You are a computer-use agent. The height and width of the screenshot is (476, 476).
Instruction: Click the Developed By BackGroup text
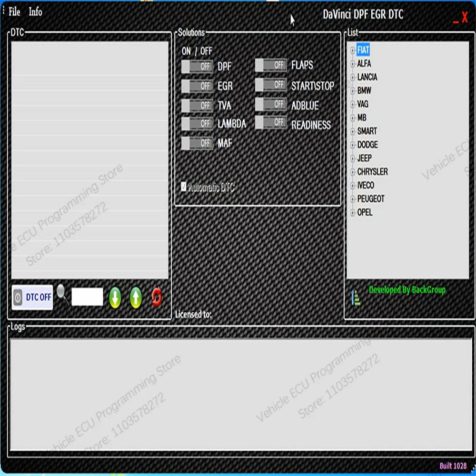pos(407,290)
